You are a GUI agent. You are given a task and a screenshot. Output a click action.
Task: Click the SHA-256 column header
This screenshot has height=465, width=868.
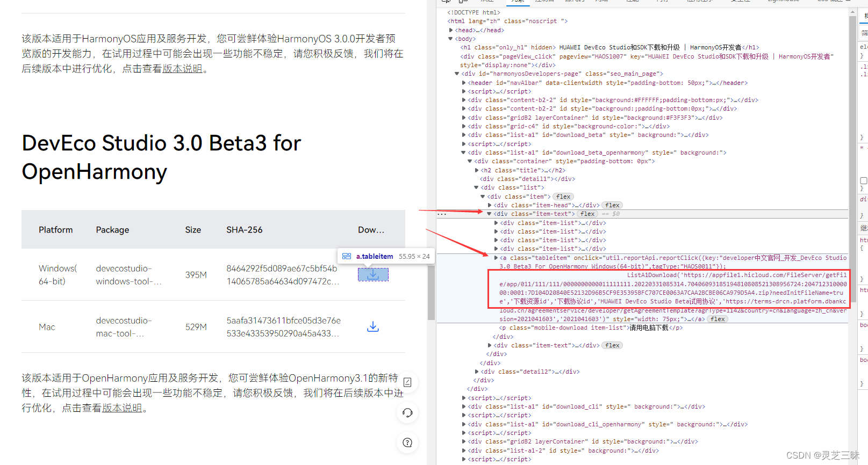[x=245, y=230]
